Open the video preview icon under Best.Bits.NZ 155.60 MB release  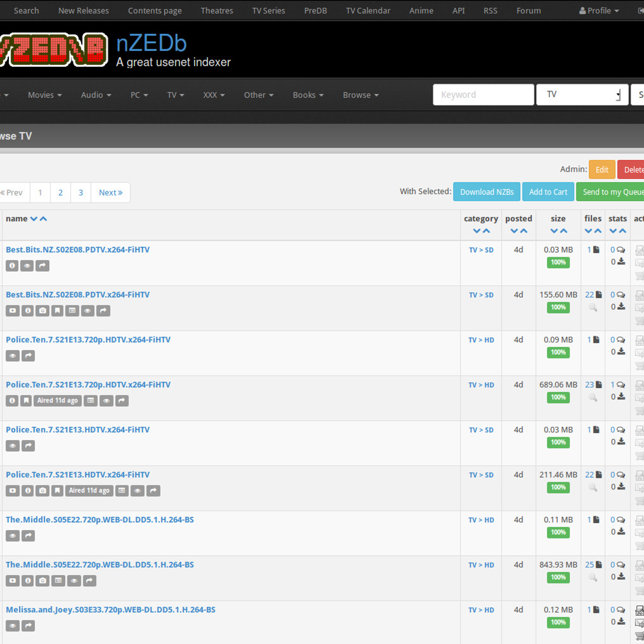click(x=12, y=311)
